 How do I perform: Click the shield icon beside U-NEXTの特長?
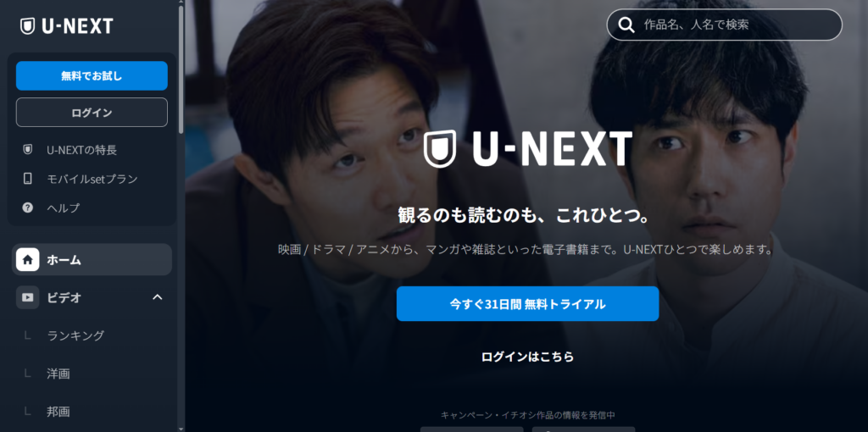27,149
